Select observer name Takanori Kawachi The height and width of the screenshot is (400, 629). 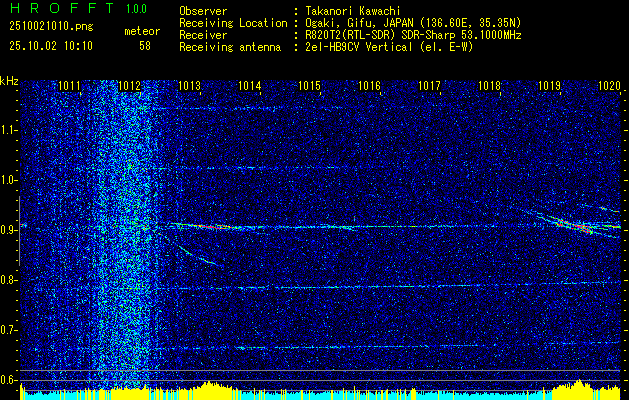[x=353, y=11]
